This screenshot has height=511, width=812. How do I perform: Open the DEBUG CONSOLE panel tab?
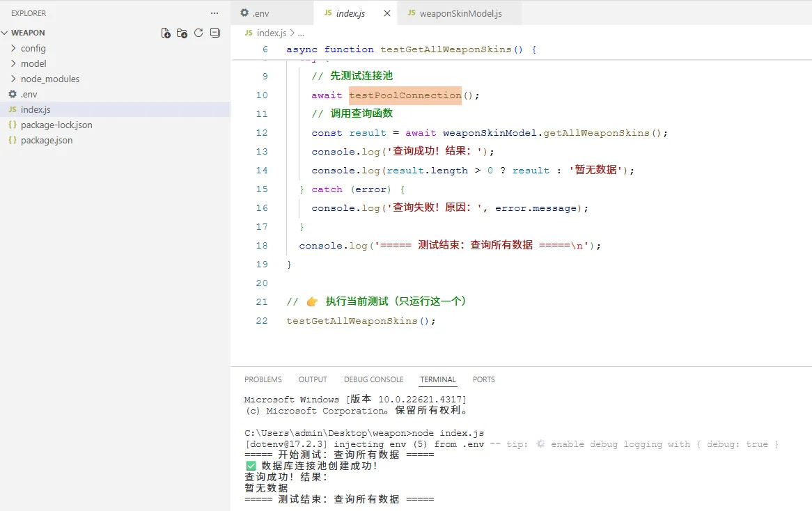[x=373, y=379]
